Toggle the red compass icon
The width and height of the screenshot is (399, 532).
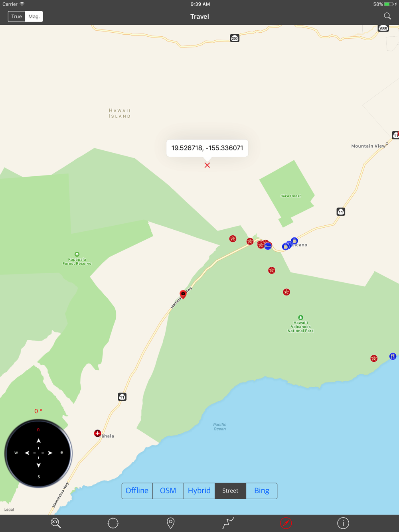(286, 523)
